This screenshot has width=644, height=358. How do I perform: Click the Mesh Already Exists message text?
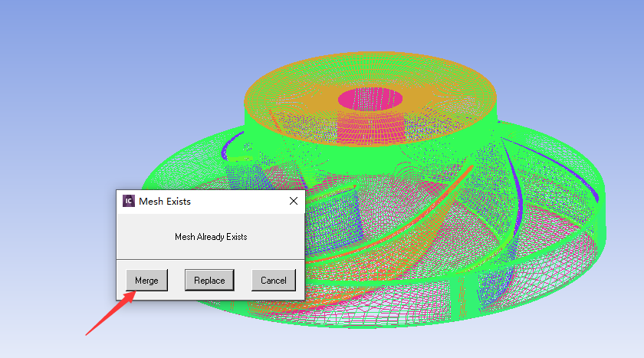(x=211, y=237)
